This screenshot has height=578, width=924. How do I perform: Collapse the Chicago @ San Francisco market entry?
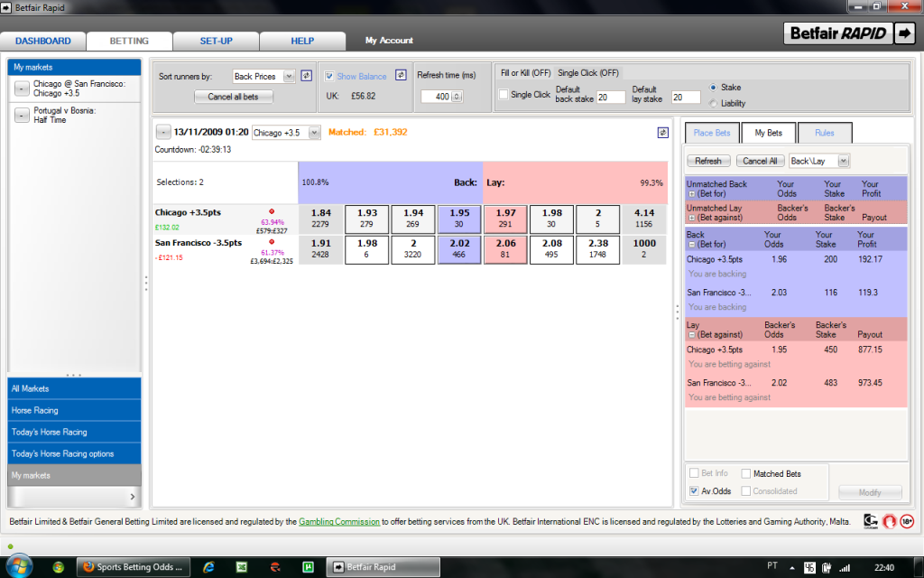pyautogui.click(x=22, y=89)
